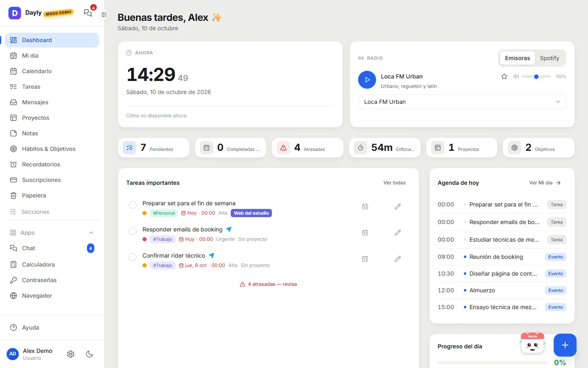Open 'Ver Mi día' agenda link
Viewport: 588px width, 368px height.
[x=545, y=183]
